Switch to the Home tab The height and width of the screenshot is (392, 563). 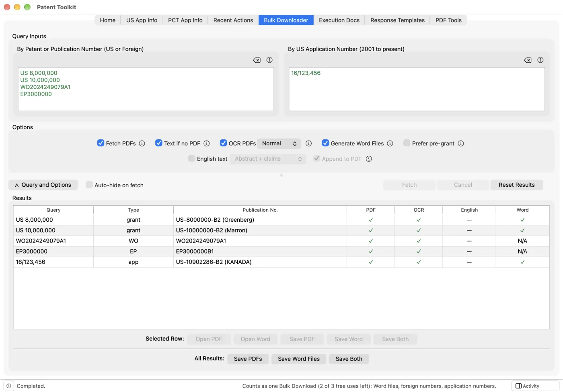pyautogui.click(x=108, y=20)
